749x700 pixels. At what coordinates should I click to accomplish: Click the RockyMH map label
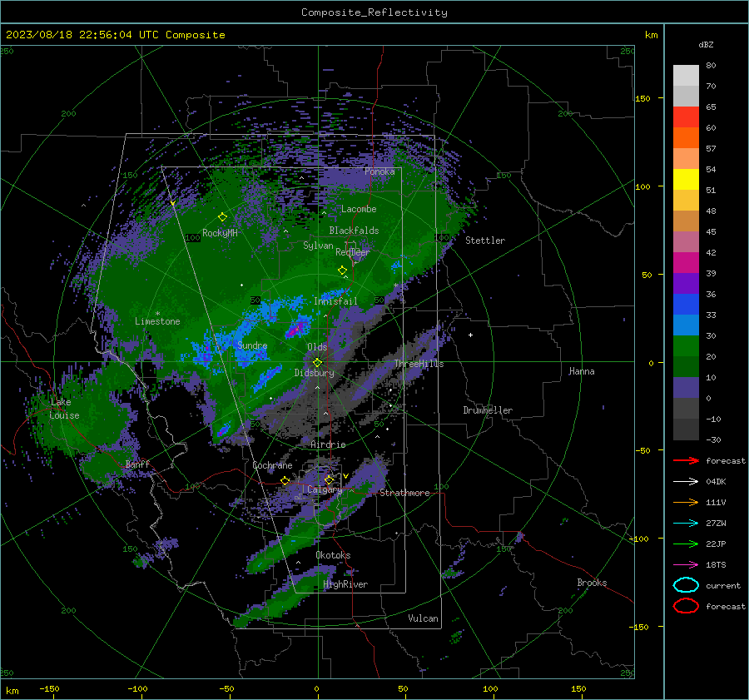pos(220,233)
